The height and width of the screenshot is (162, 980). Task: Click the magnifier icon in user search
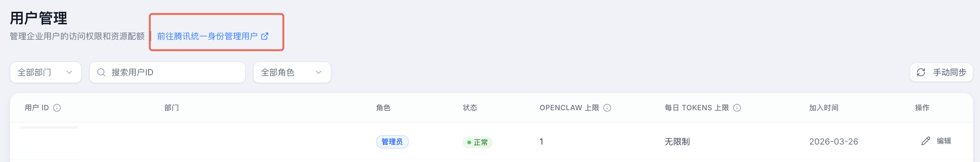click(x=101, y=72)
